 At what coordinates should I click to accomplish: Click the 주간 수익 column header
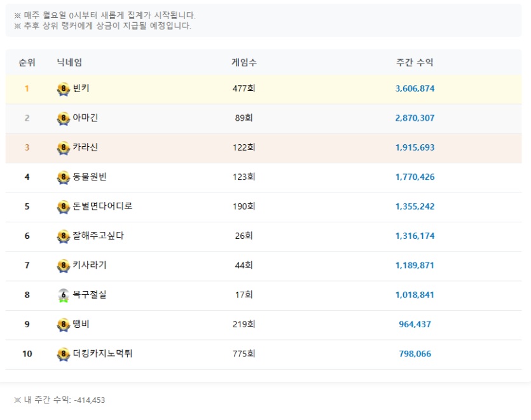coord(415,62)
